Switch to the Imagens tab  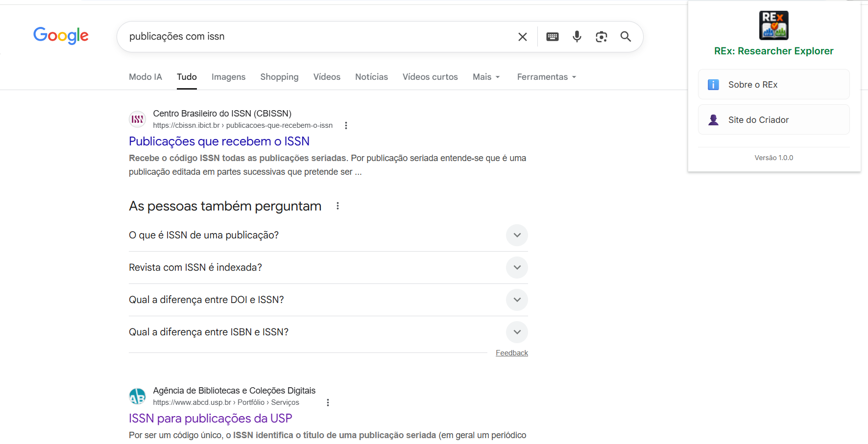click(x=229, y=77)
